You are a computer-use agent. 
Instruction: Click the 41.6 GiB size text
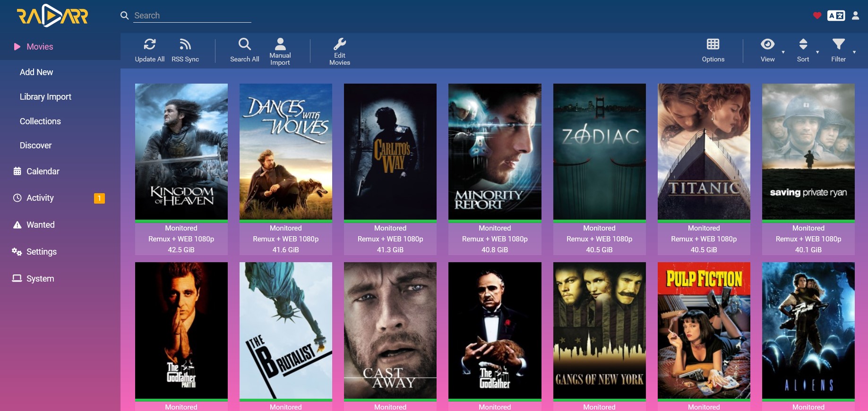[286, 250]
